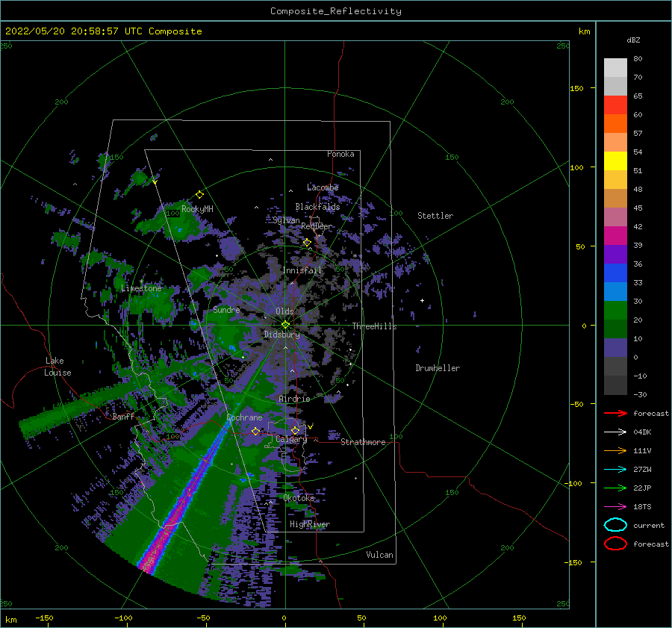
Task: Select the blue 33-36 dBZ swatch
Action: (615, 273)
